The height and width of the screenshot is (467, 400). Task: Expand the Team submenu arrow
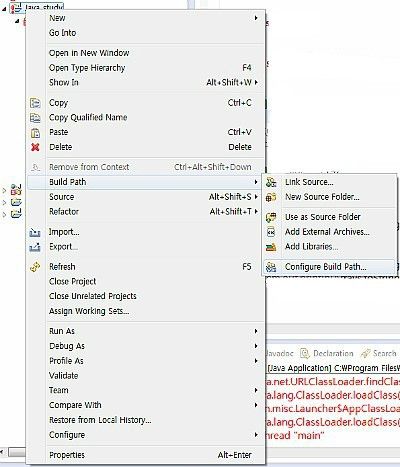[256, 390]
